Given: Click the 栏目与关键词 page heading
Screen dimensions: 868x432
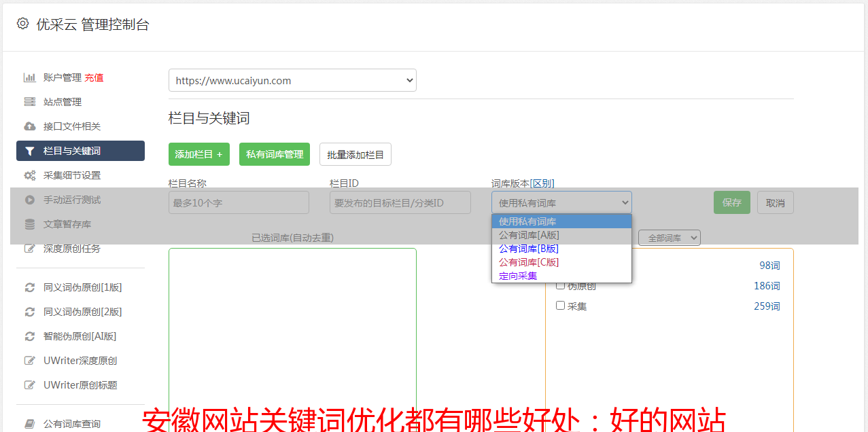Looking at the screenshot, I should coord(209,118).
